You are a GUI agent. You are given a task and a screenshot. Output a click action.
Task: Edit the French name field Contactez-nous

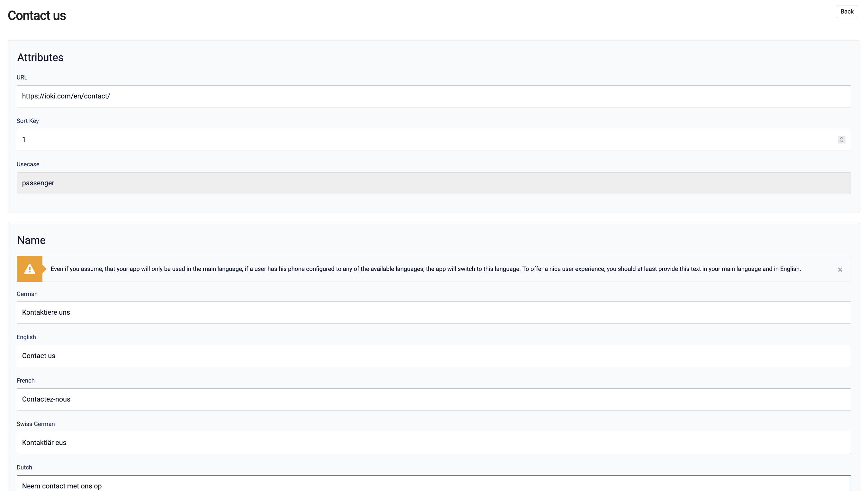coord(434,399)
